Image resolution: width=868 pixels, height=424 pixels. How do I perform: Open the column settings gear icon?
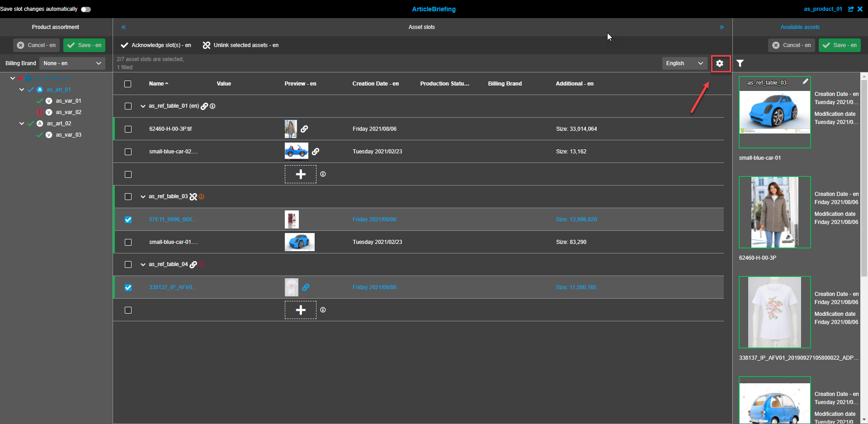pos(720,63)
